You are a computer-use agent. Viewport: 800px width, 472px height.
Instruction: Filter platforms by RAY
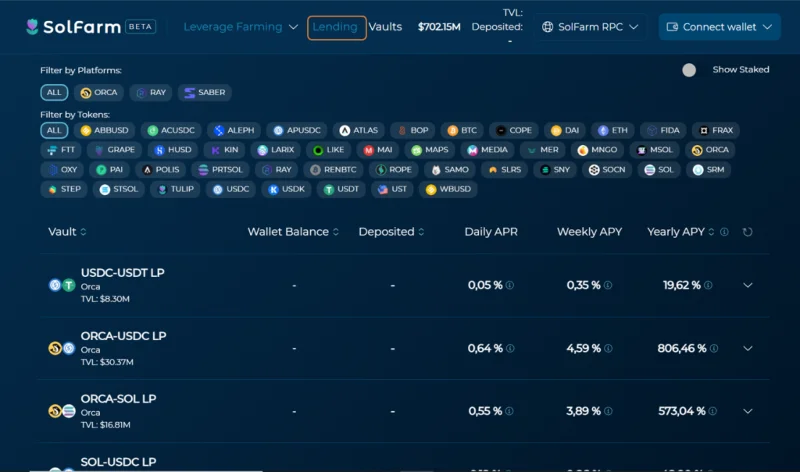(x=151, y=92)
